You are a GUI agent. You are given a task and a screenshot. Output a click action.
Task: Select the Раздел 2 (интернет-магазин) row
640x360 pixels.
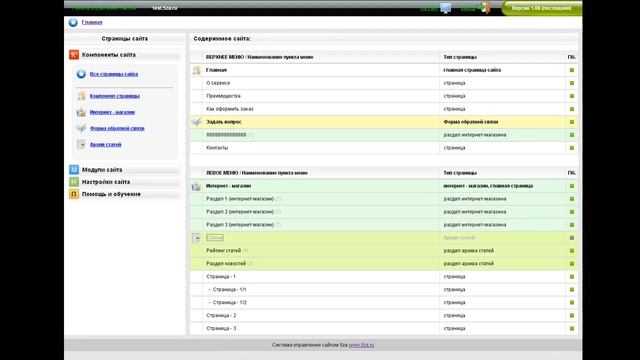click(x=384, y=212)
